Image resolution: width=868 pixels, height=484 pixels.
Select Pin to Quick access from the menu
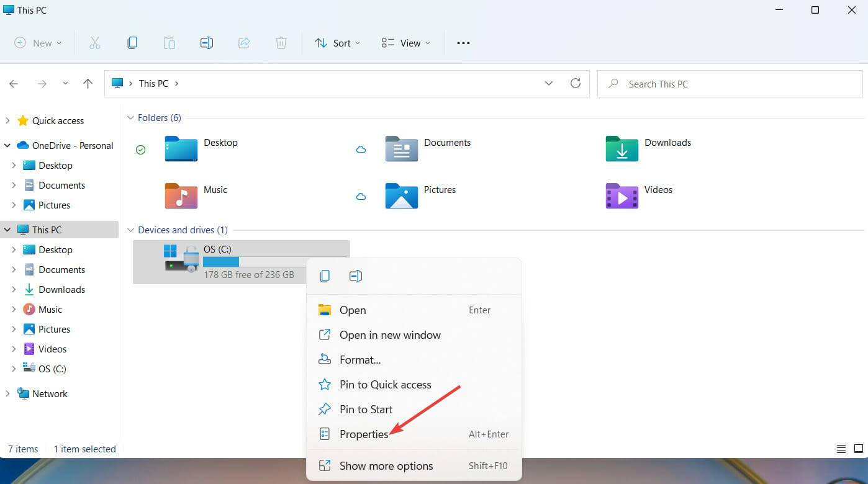pyautogui.click(x=385, y=384)
